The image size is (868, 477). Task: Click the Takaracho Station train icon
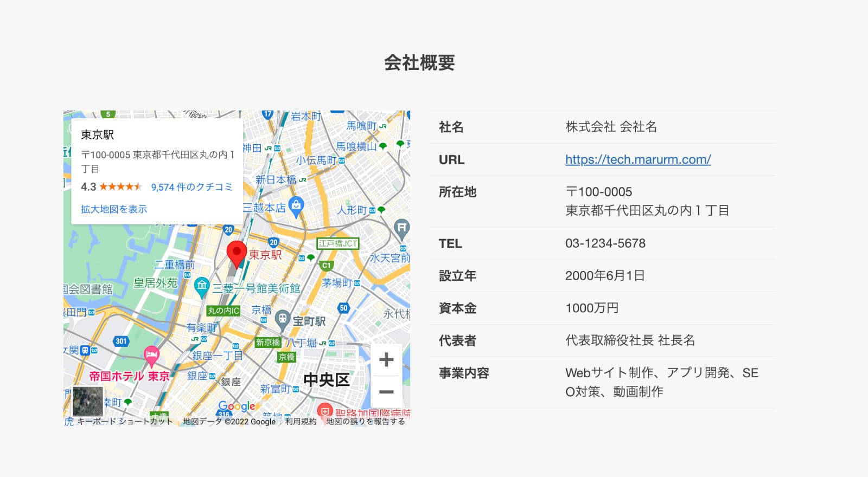coord(282,319)
